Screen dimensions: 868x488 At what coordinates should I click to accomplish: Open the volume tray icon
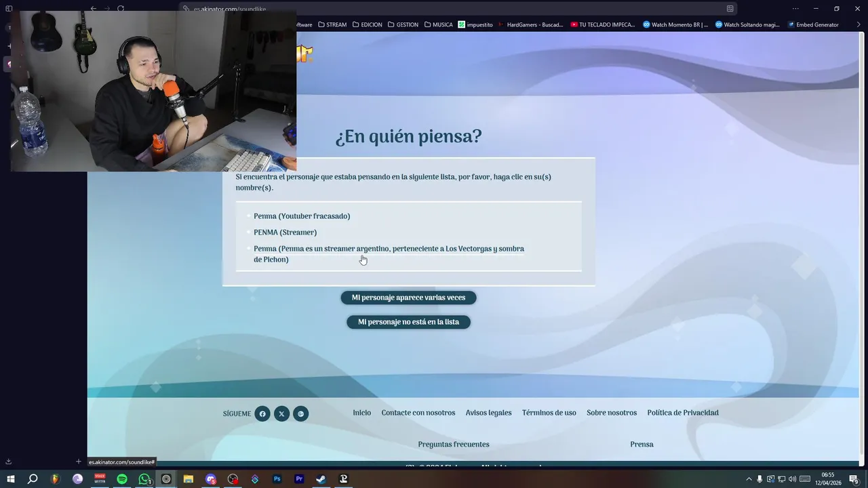792,479
